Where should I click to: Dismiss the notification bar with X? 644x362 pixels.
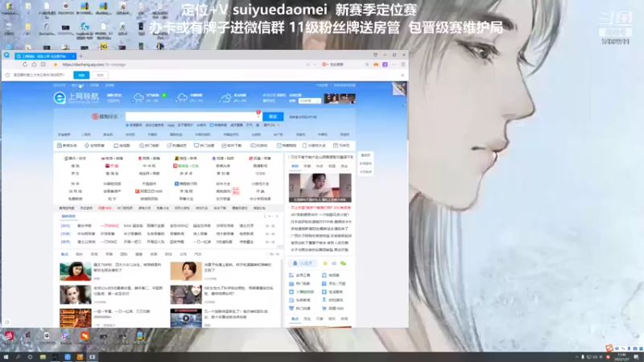pyautogui.click(x=402, y=75)
